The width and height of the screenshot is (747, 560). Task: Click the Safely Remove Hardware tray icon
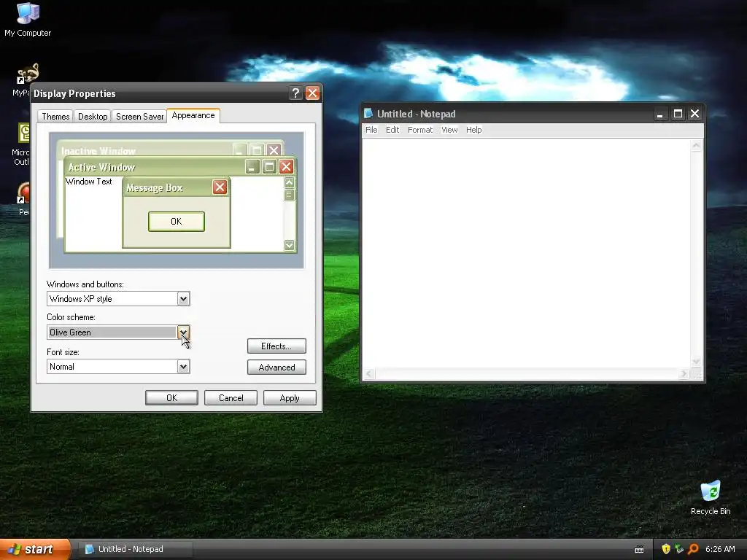click(679, 549)
